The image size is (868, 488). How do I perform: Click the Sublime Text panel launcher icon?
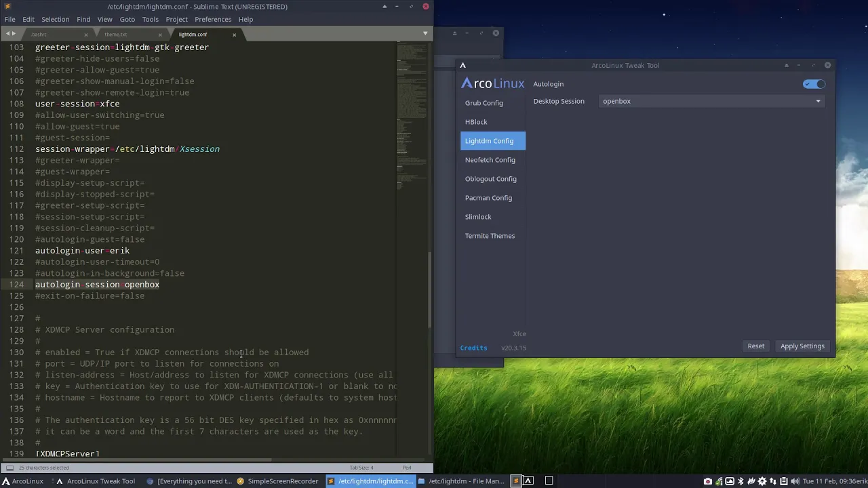515,481
